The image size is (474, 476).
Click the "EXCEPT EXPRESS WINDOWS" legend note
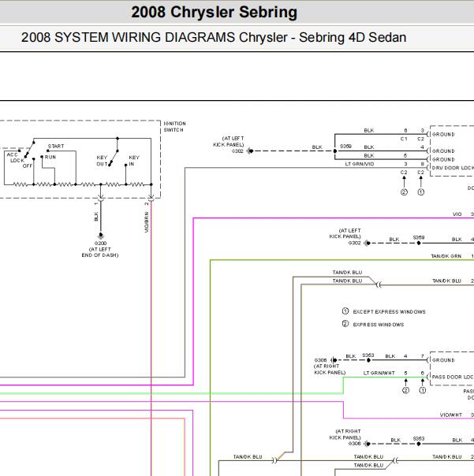coord(390,312)
